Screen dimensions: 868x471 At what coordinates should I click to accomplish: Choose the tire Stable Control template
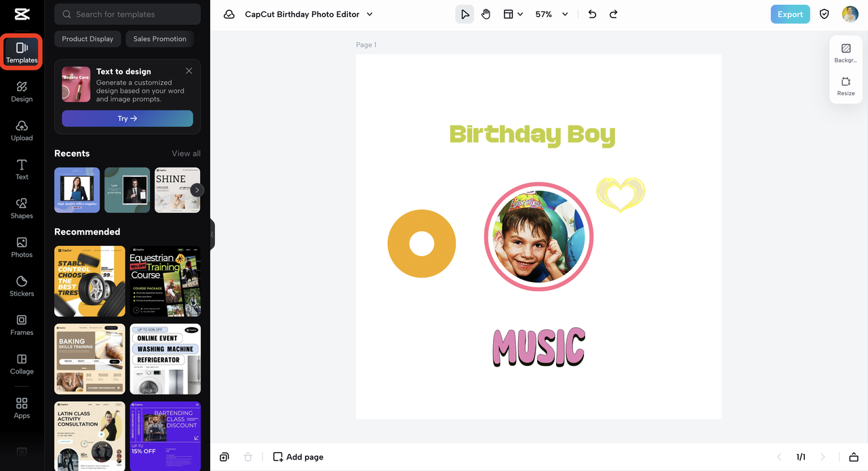pyautogui.click(x=90, y=281)
